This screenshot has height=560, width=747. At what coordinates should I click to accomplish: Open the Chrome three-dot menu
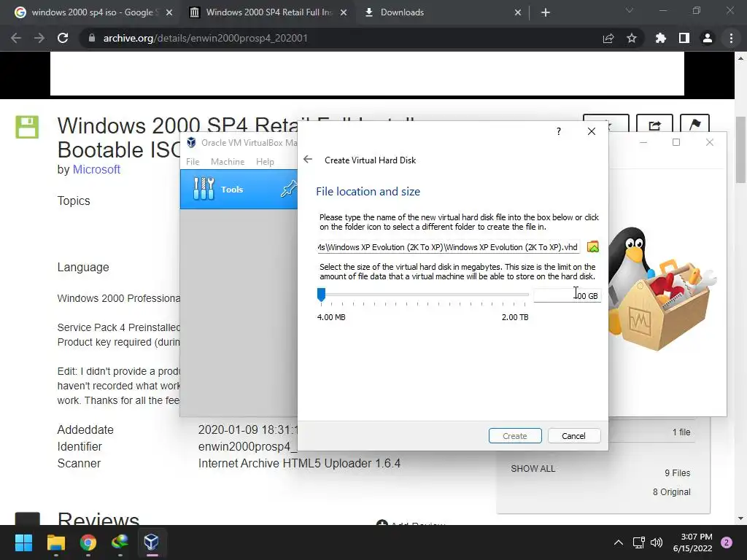pyautogui.click(x=731, y=38)
